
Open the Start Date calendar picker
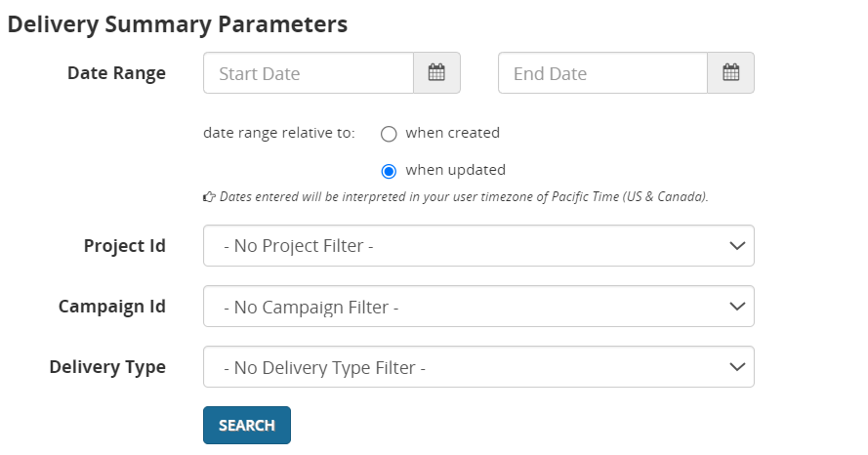pyautogui.click(x=436, y=73)
